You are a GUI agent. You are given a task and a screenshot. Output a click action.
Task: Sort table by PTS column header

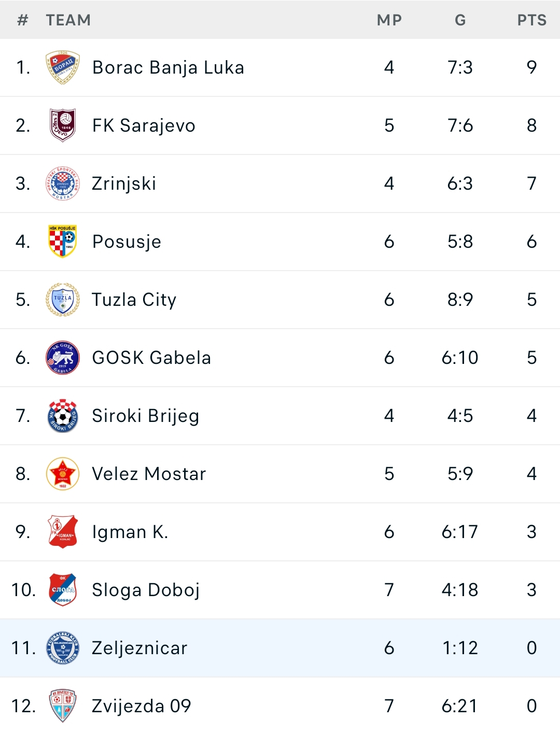pos(531,20)
